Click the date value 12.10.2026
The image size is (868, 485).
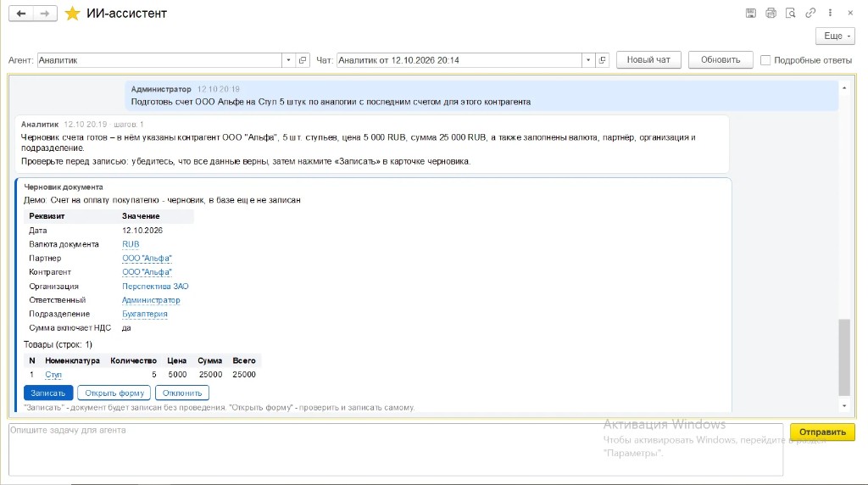[142, 231]
